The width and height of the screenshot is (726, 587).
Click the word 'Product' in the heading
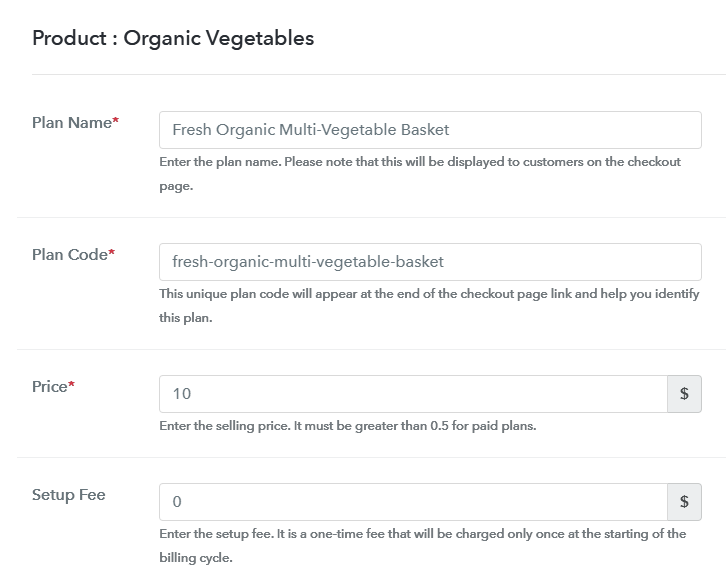tap(68, 39)
